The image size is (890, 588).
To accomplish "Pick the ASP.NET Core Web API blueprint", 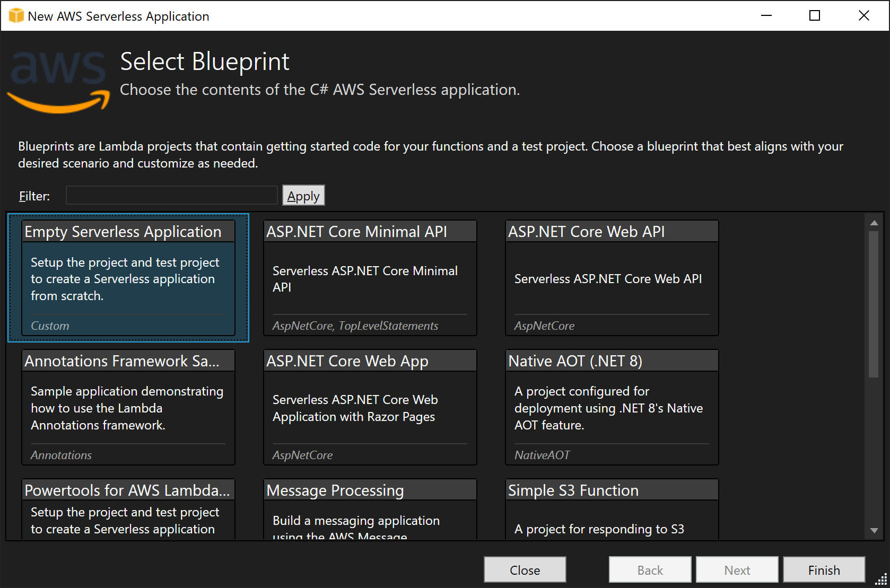I will click(x=612, y=278).
